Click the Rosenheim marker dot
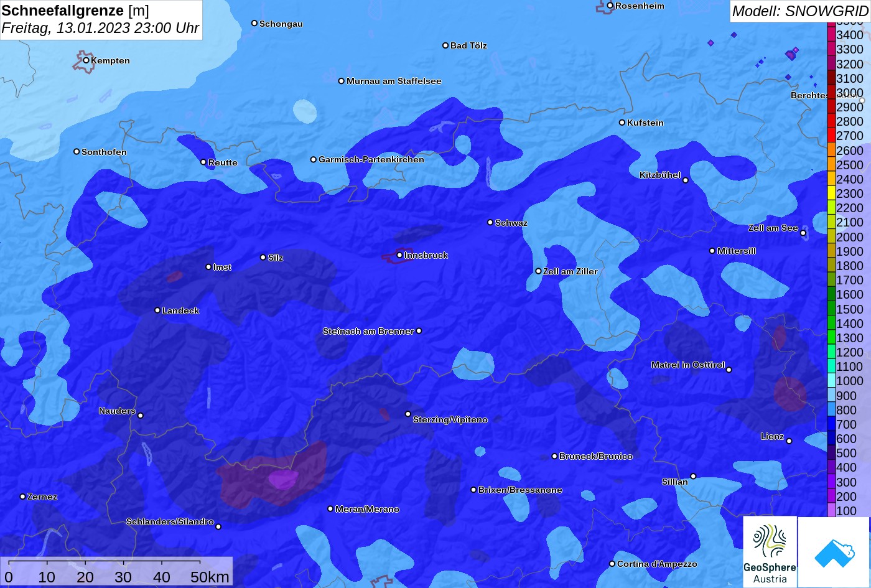Image resolution: width=871 pixels, height=588 pixels. tap(610, 6)
